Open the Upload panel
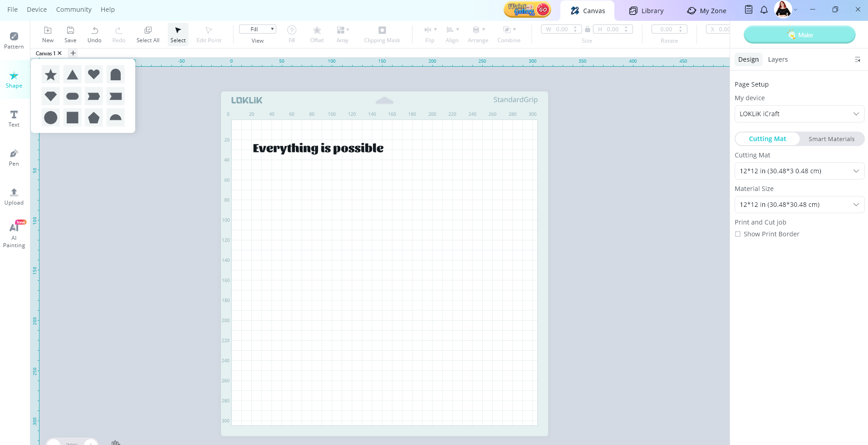Image resolution: width=868 pixels, height=445 pixels. click(x=14, y=196)
